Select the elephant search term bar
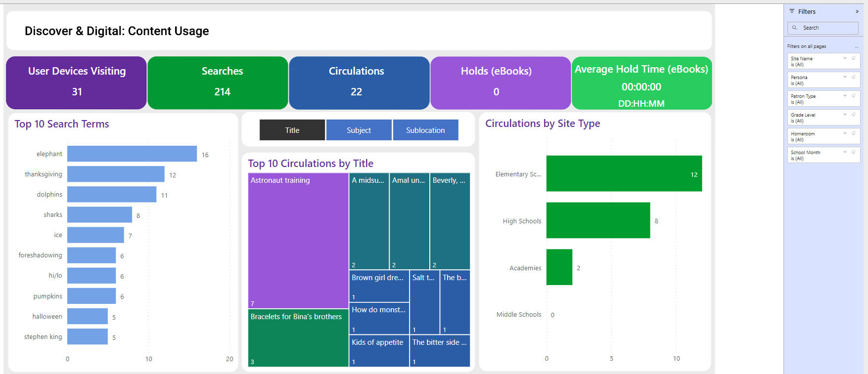The height and width of the screenshot is (374, 868). coord(132,154)
